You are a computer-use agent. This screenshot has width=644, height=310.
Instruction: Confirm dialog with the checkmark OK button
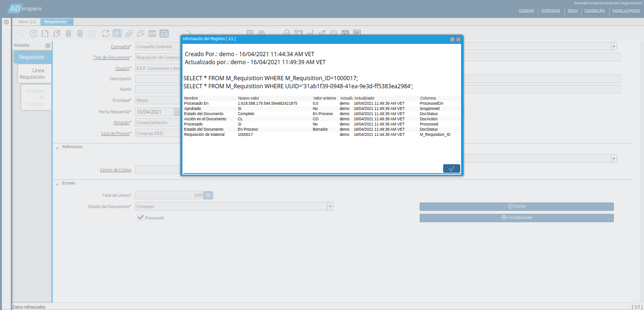pyautogui.click(x=451, y=168)
